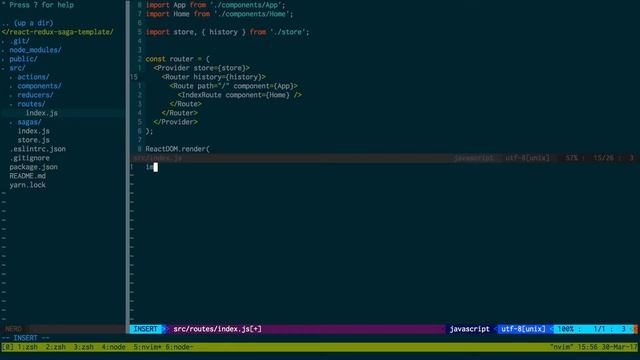This screenshot has width=640, height=360.
Task: Place cursor on 'const router = (' line
Action: coord(178,59)
